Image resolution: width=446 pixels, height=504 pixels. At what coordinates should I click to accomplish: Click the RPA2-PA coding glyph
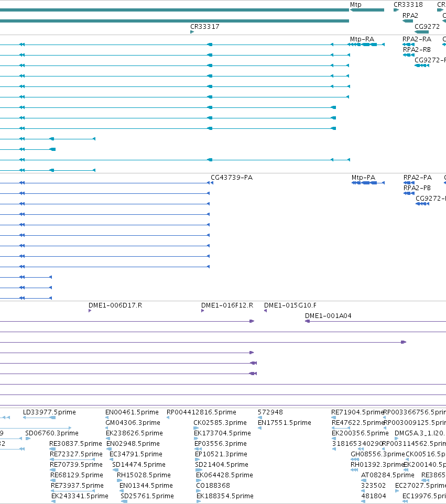coord(409,183)
